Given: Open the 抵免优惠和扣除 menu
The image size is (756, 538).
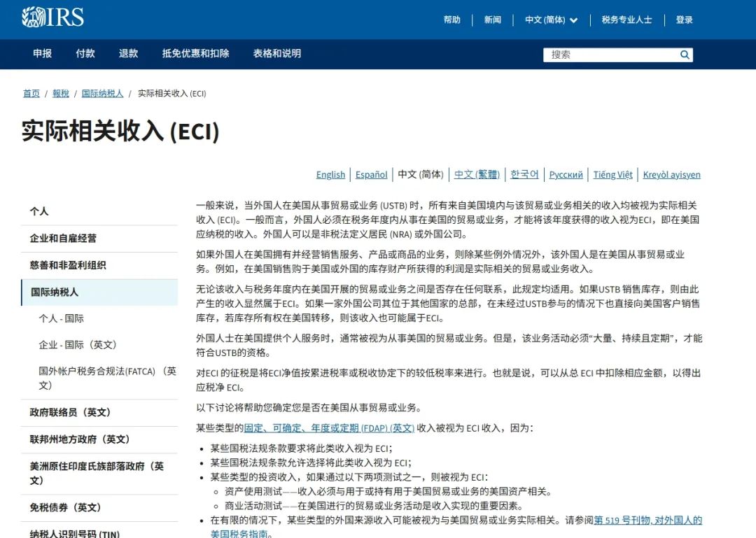Looking at the screenshot, I should coord(195,53).
